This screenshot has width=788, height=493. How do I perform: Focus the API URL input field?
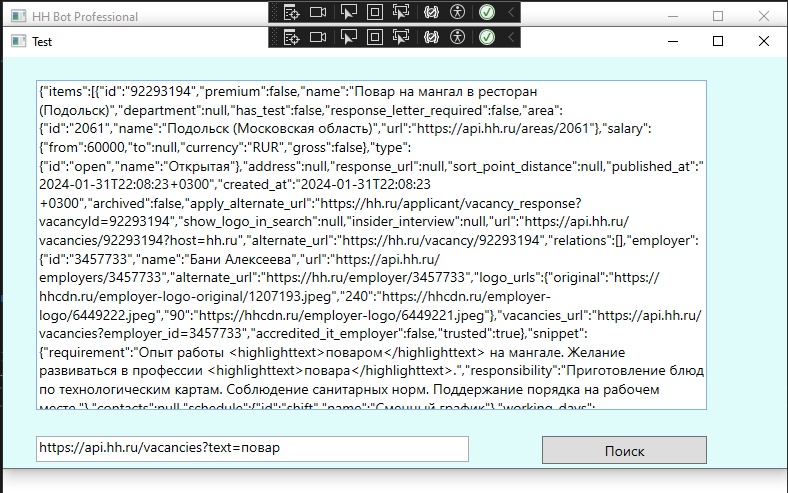point(252,449)
